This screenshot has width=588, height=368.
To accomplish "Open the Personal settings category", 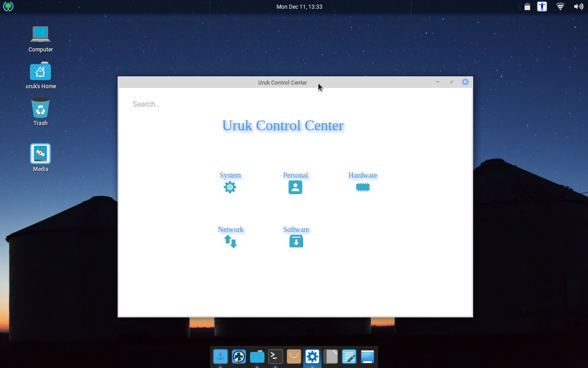I will click(x=295, y=182).
